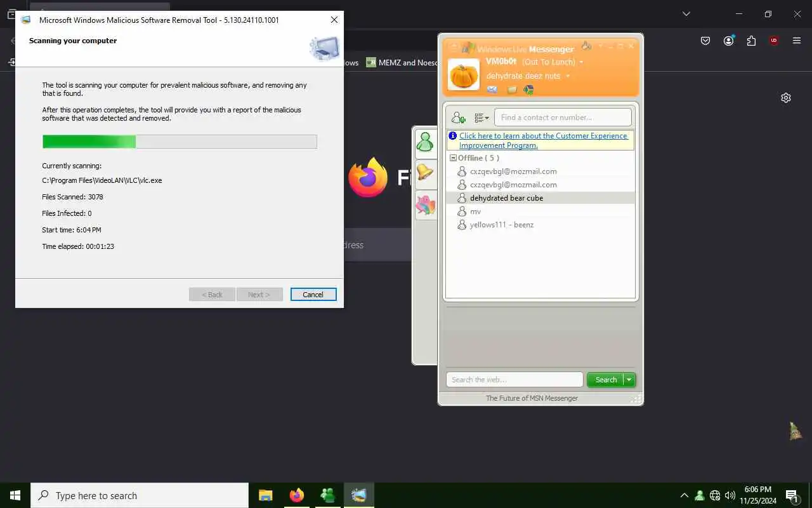
Task: Open the volume speaker icon in the tray
Action: pos(730,495)
